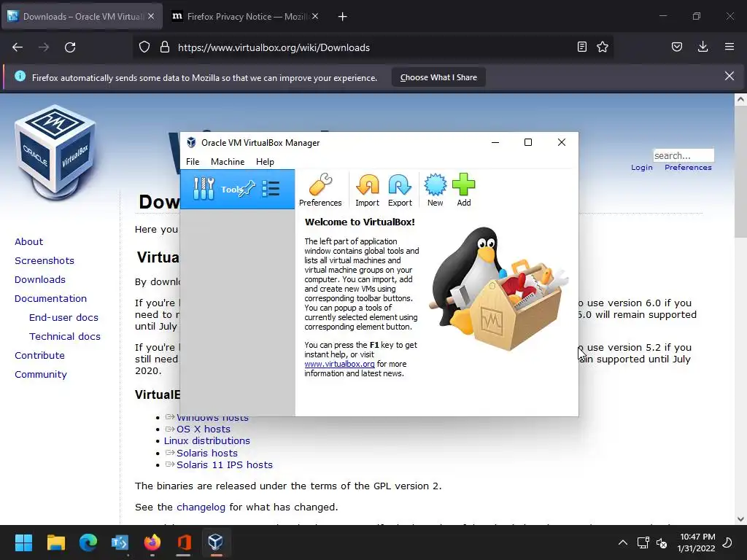Click the Solaris 11 IPS hosts link
Image resolution: width=747 pixels, height=560 pixels.
click(225, 464)
